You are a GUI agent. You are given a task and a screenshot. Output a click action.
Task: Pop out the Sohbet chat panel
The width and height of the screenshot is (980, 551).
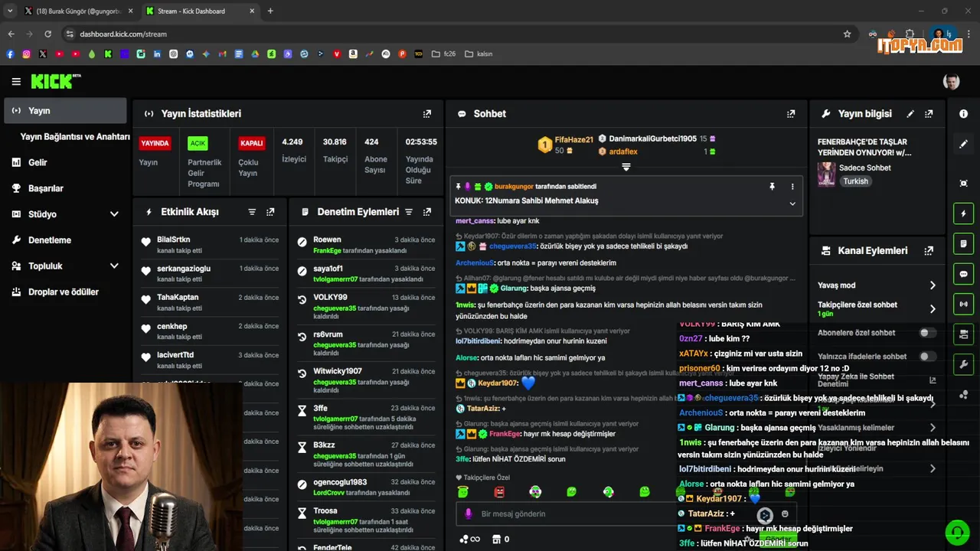point(791,114)
